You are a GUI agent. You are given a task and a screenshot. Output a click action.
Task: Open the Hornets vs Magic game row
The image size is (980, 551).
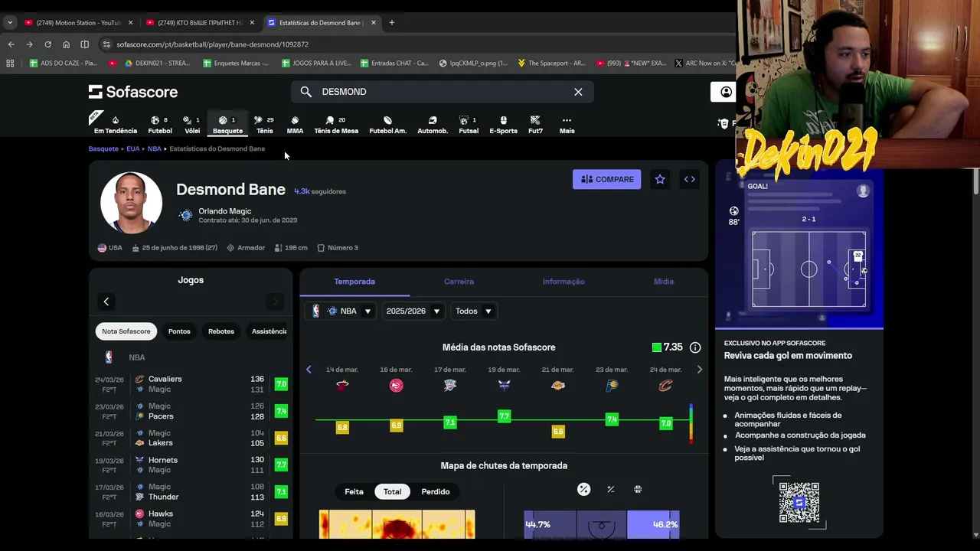(191, 465)
